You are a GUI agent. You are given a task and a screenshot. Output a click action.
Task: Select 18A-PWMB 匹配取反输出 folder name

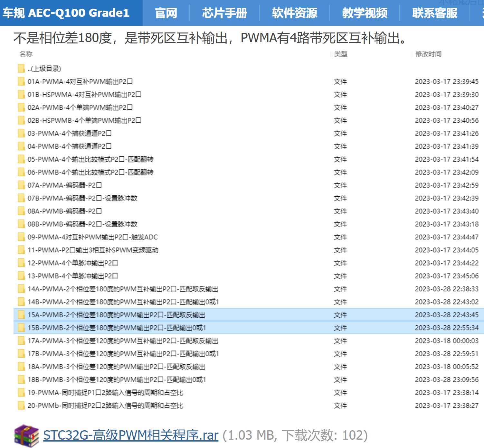[x=117, y=367]
